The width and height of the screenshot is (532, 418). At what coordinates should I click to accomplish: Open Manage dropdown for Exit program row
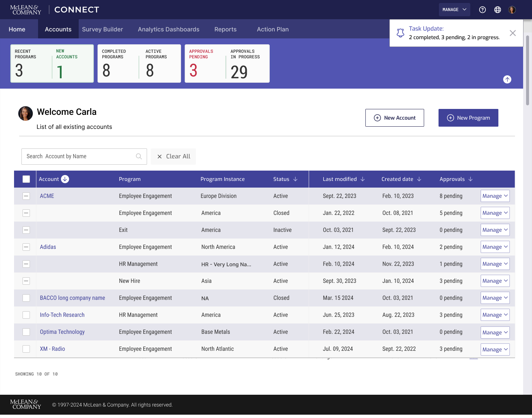point(495,230)
